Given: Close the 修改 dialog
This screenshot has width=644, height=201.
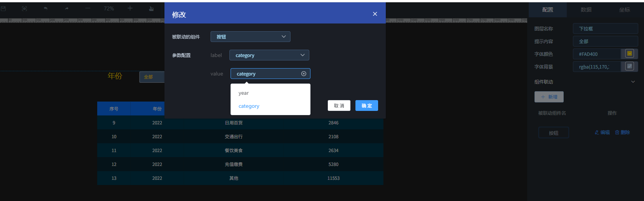Looking at the screenshot, I should tap(375, 14).
